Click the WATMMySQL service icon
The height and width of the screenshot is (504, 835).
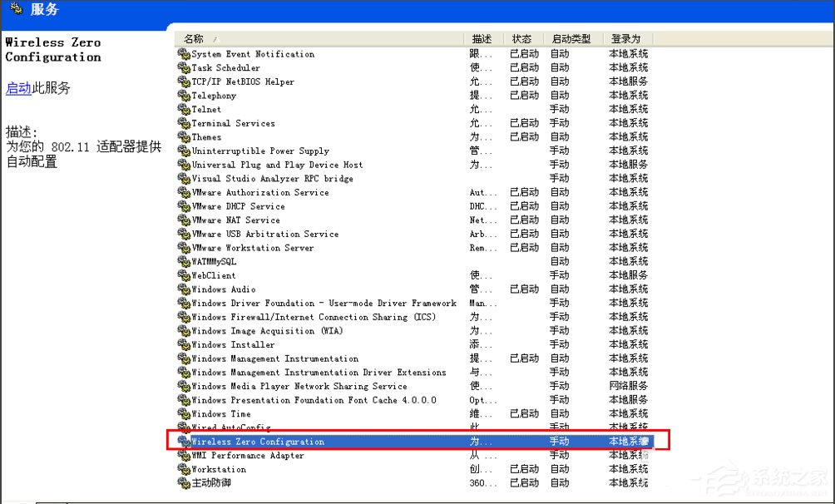tap(184, 261)
